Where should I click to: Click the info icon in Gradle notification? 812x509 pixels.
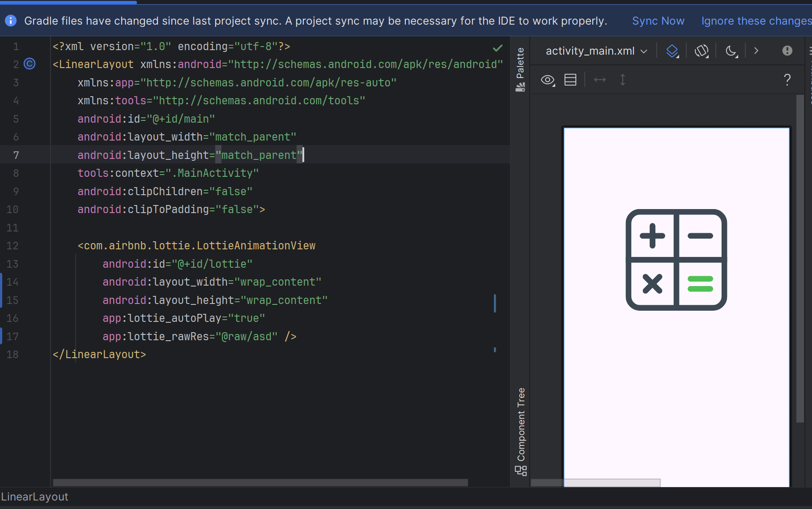click(x=11, y=21)
